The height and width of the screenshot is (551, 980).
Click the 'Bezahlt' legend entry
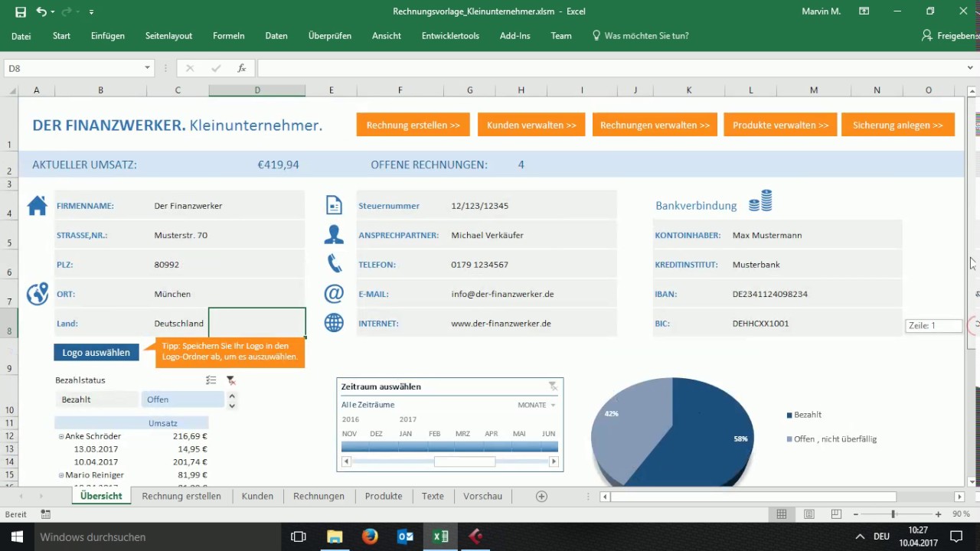coord(804,415)
